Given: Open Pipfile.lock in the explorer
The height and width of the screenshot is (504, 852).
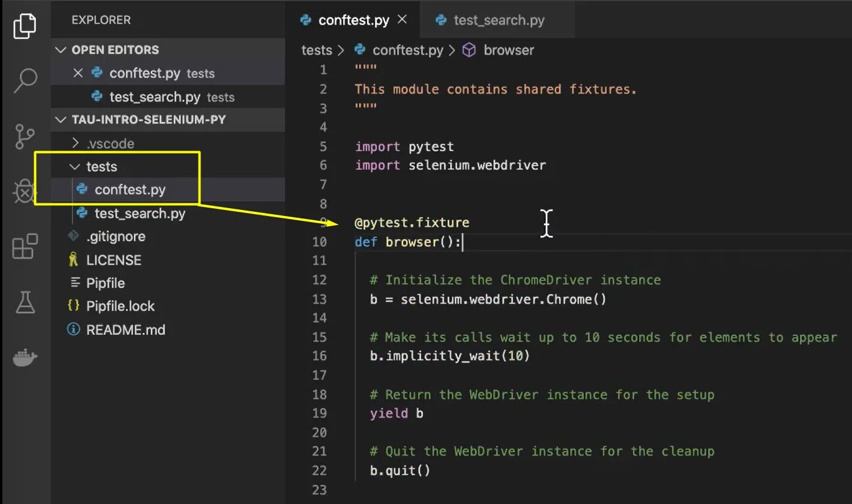Looking at the screenshot, I should coord(120,306).
